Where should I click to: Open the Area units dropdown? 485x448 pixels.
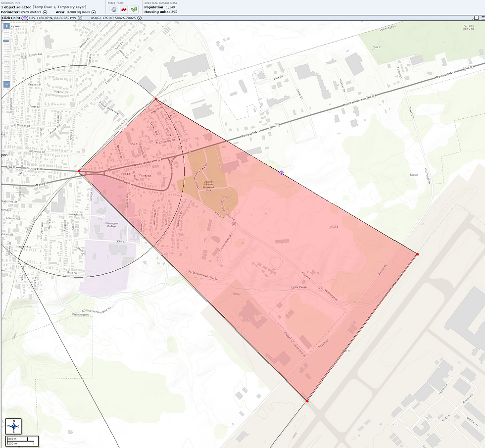coord(94,12)
